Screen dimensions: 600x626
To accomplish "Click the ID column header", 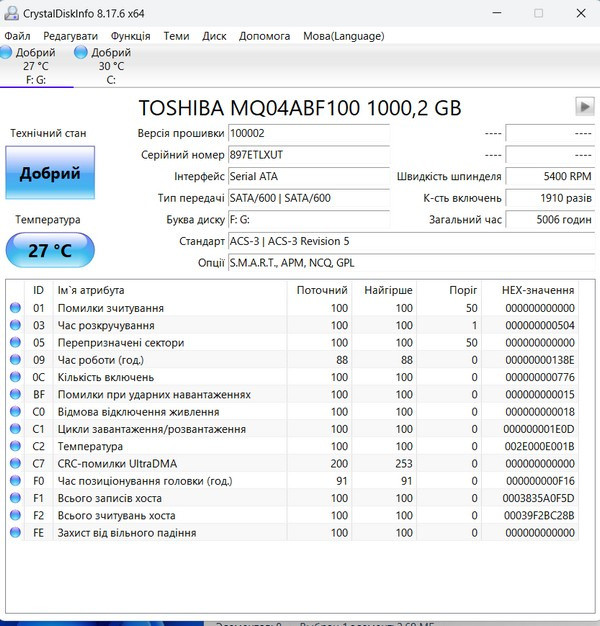I will pyautogui.click(x=38, y=290).
